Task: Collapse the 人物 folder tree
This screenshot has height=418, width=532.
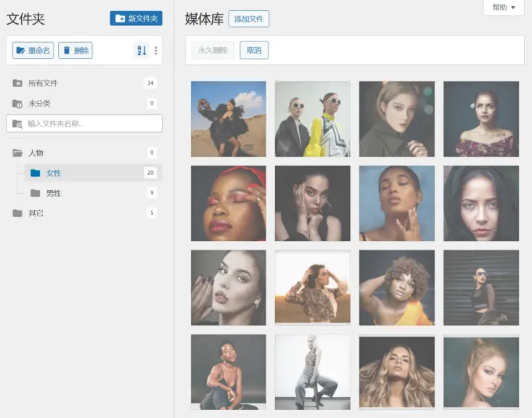Action: click(17, 153)
